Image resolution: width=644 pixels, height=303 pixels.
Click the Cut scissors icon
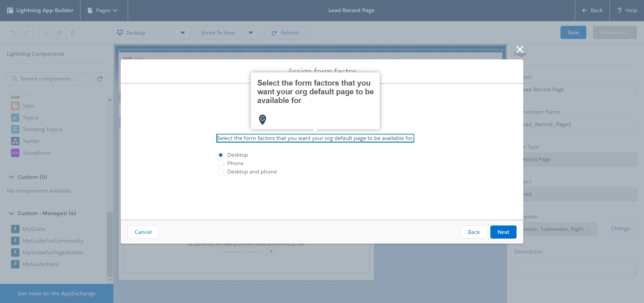coord(46,33)
